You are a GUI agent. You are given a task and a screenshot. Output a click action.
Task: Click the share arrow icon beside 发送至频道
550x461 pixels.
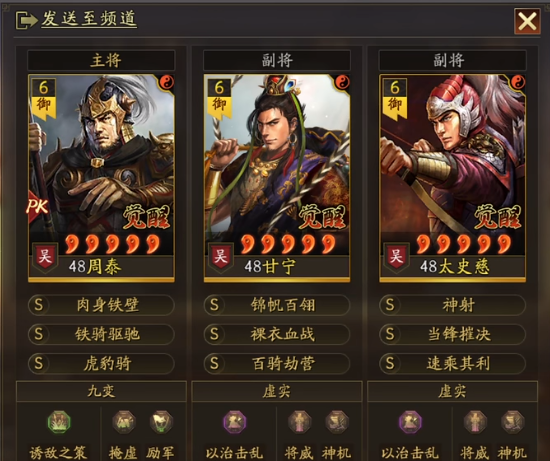pos(26,20)
